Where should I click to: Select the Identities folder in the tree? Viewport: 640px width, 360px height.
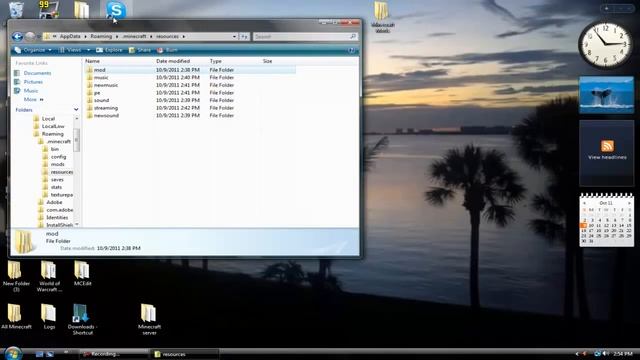[57, 218]
